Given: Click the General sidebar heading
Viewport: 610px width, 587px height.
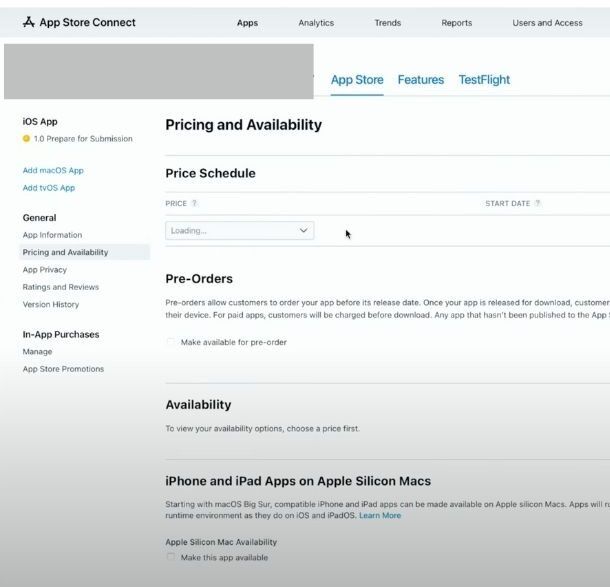Looking at the screenshot, I should click(39, 218).
